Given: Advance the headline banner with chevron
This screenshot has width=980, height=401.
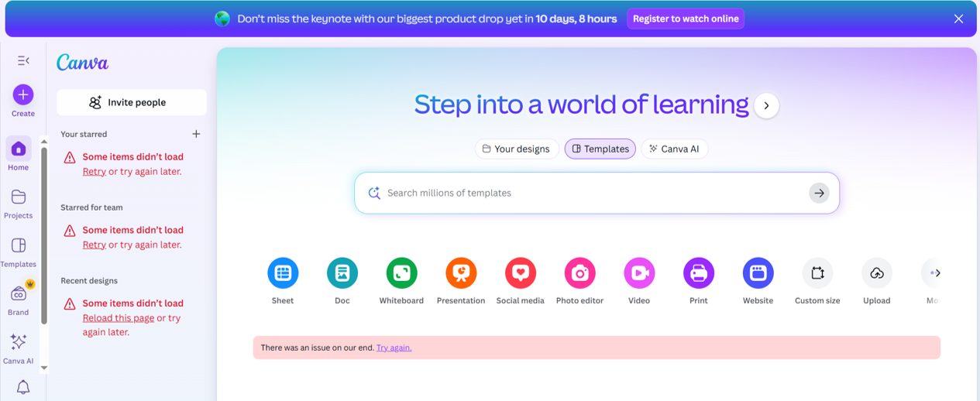Looking at the screenshot, I should click(766, 106).
